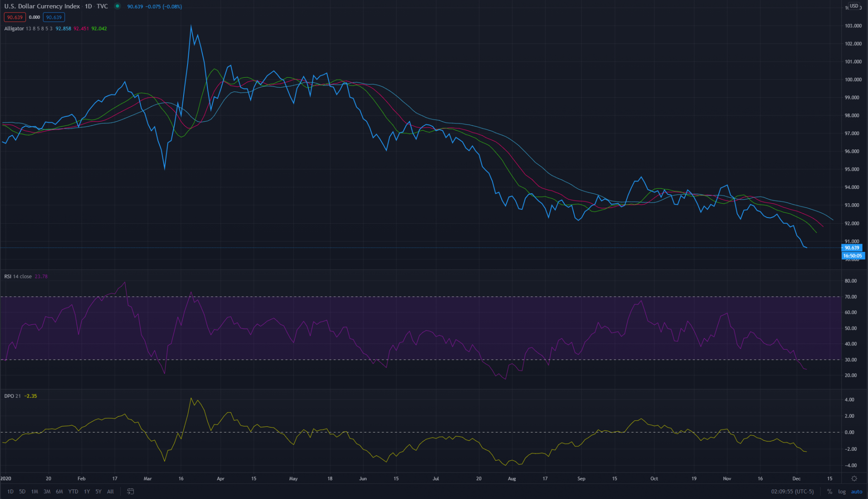Click the RSI 14 close indicator label
Screen dimensions: 868x499
(18, 276)
